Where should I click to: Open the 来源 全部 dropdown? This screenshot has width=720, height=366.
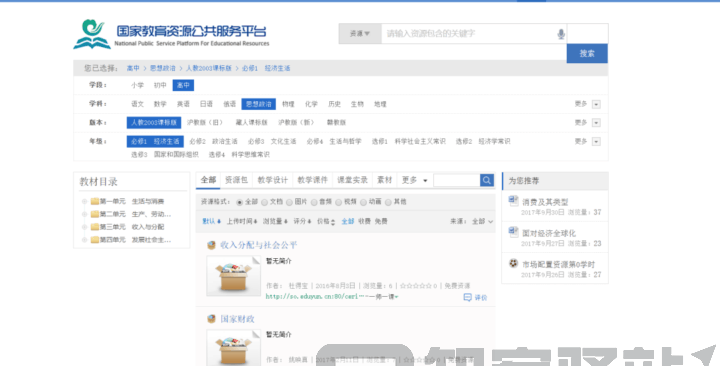click(x=482, y=221)
